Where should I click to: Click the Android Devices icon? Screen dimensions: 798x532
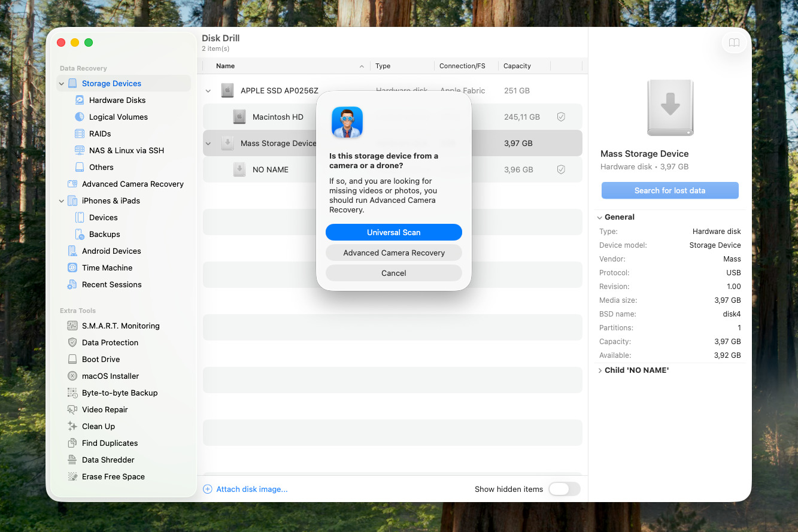pyautogui.click(x=72, y=251)
